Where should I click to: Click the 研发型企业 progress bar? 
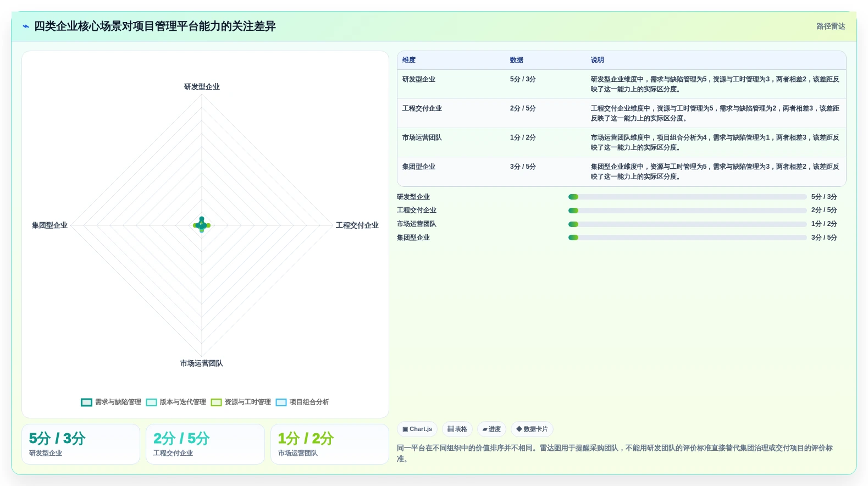688,197
